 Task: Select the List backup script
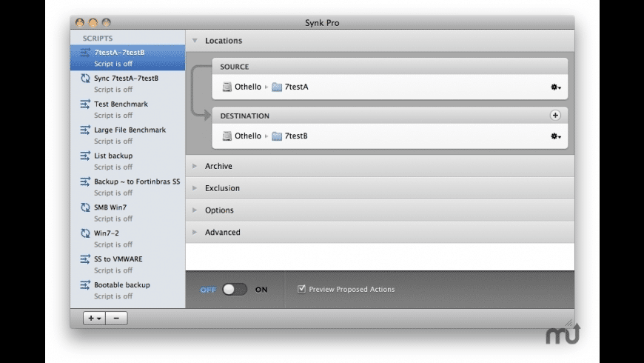click(128, 161)
